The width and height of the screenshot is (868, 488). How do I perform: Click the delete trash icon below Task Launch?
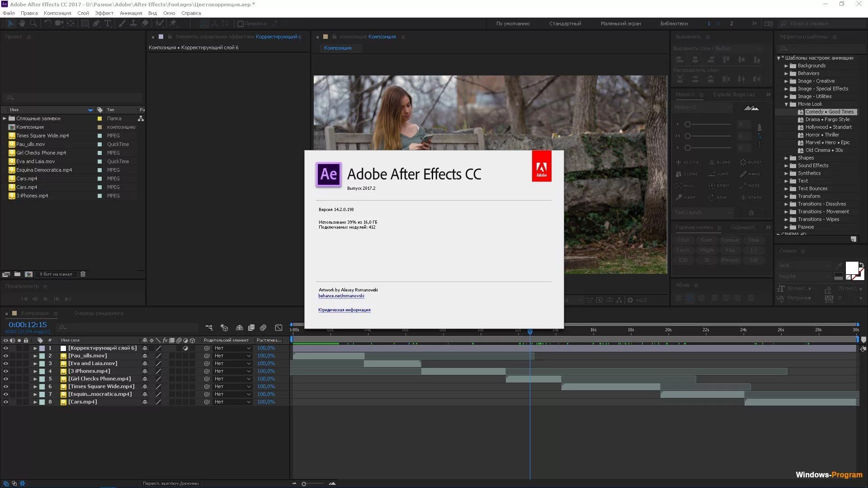[751, 212]
